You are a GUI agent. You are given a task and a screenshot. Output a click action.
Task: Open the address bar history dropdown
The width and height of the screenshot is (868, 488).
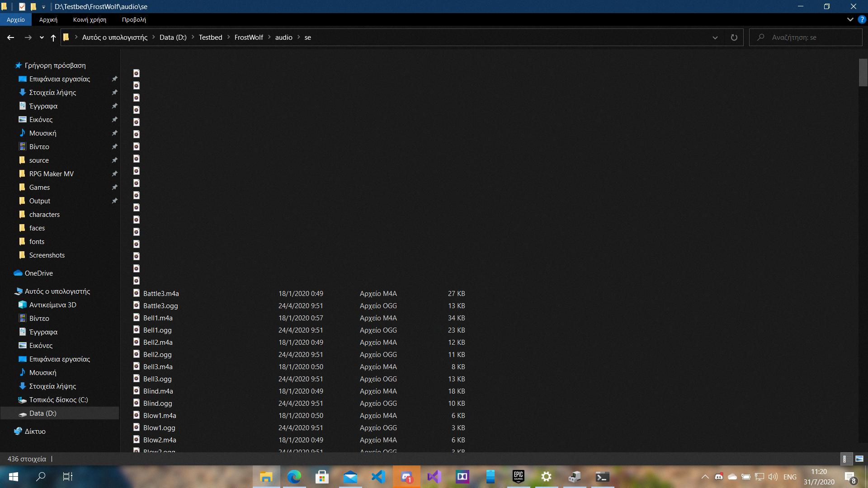coord(715,38)
